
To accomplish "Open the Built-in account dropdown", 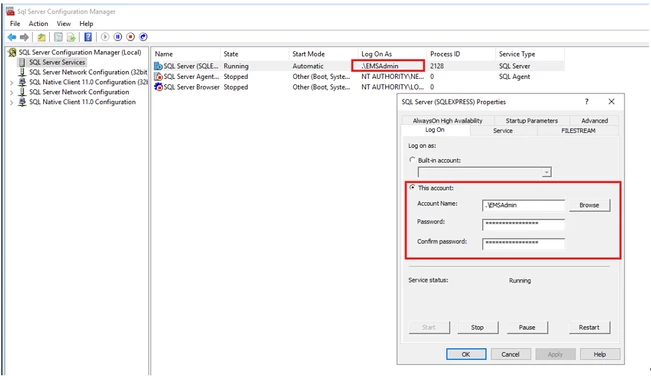I will (547, 172).
